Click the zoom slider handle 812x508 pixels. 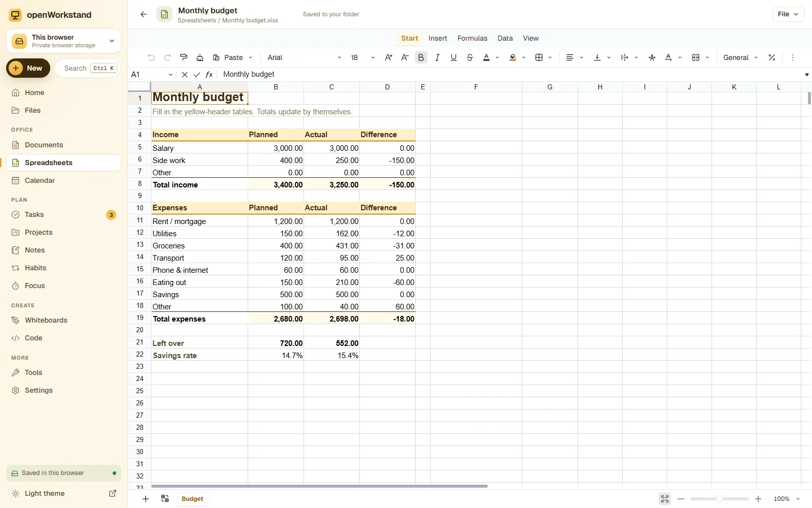(720, 499)
